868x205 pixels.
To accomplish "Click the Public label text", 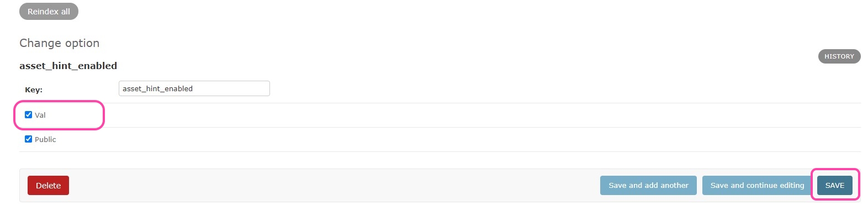I will 45,139.
